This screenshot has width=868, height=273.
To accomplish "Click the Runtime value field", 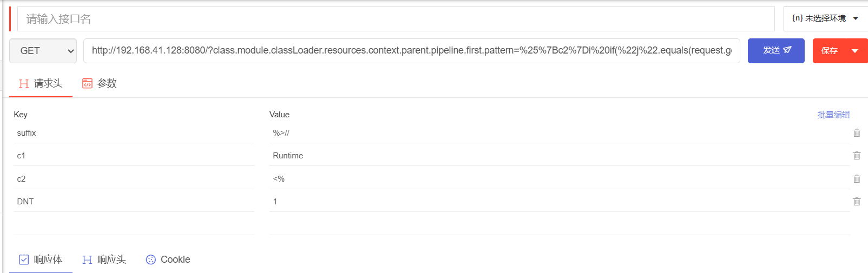I will (x=557, y=156).
